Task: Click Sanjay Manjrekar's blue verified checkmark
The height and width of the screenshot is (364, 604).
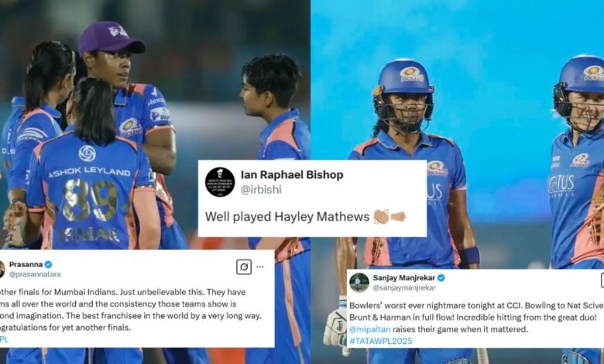Action: [441, 278]
